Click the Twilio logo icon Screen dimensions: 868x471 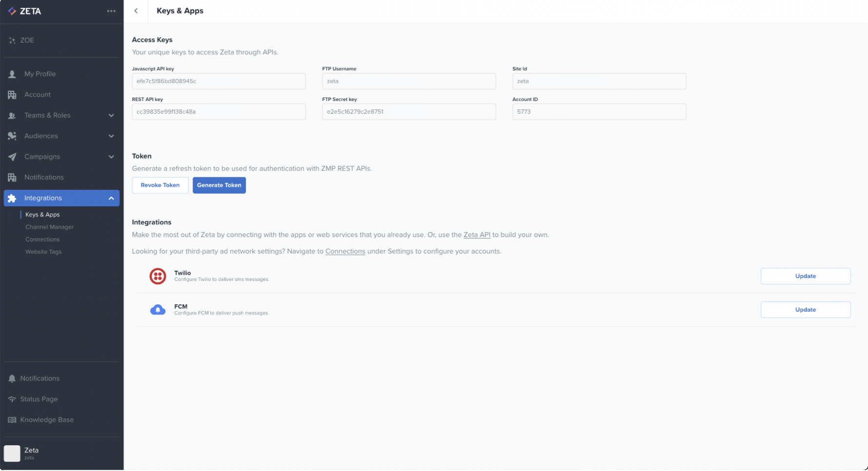coord(158,276)
